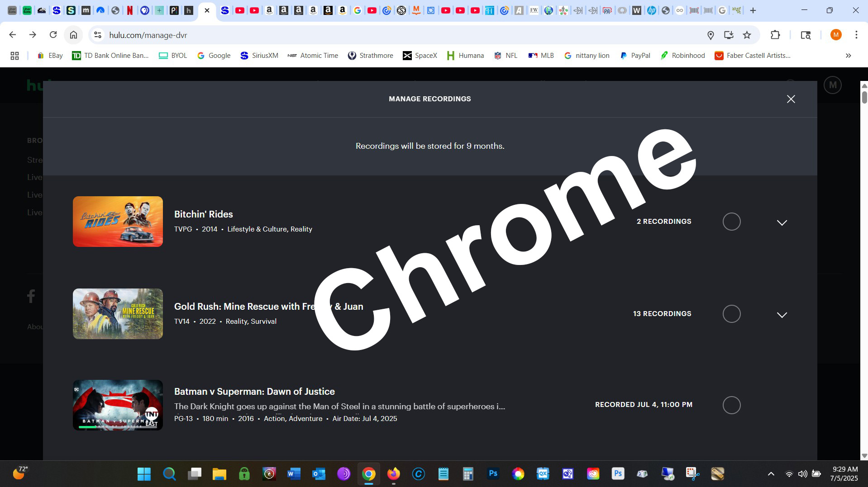Open the tab search icon beside profile

tap(806, 35)
